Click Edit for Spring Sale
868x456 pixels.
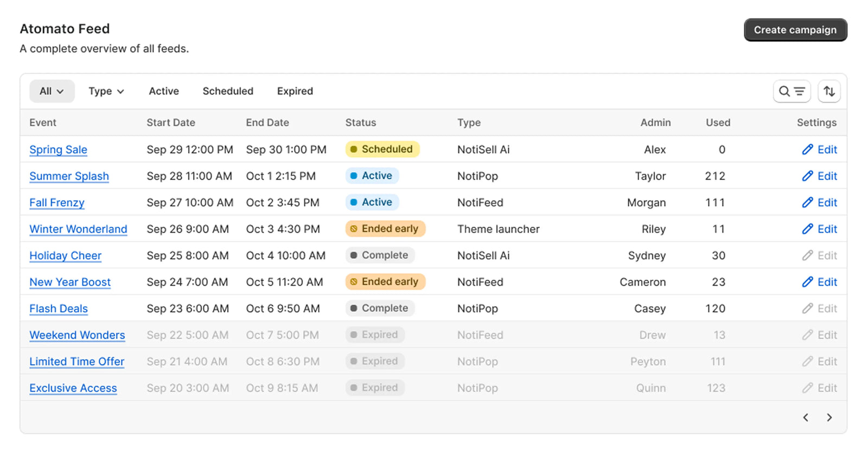pos(819,149)
